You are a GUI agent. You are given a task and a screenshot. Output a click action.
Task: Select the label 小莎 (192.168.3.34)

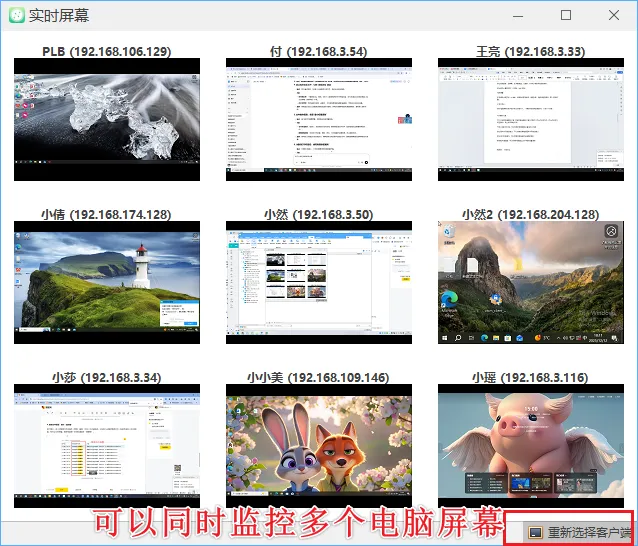tap(107, 378)
